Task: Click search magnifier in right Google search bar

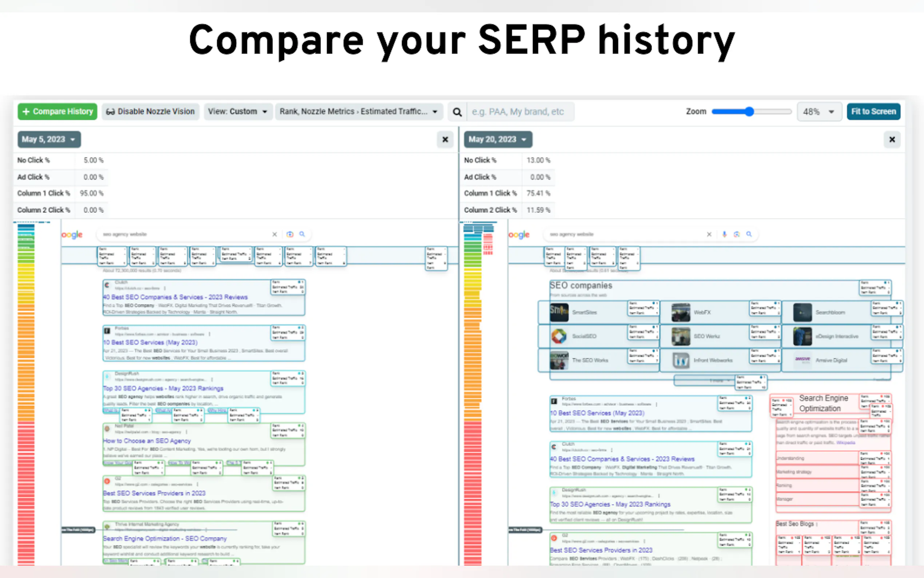Action: [x=749, y=234]
